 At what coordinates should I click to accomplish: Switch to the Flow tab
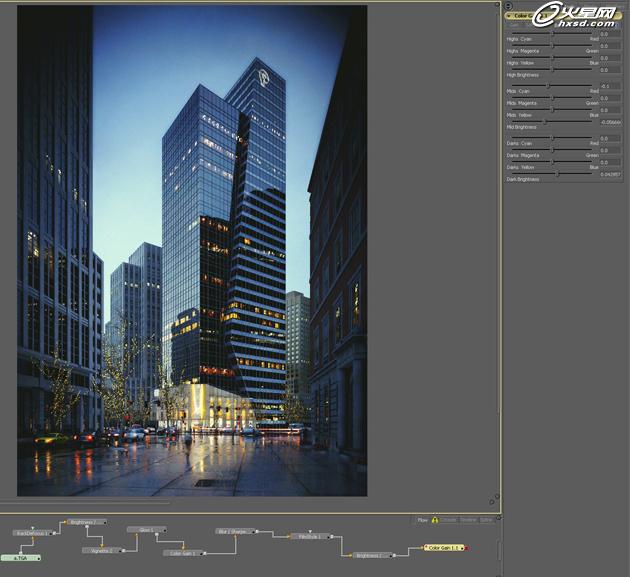pyautogui.click(x=422, y=520)
